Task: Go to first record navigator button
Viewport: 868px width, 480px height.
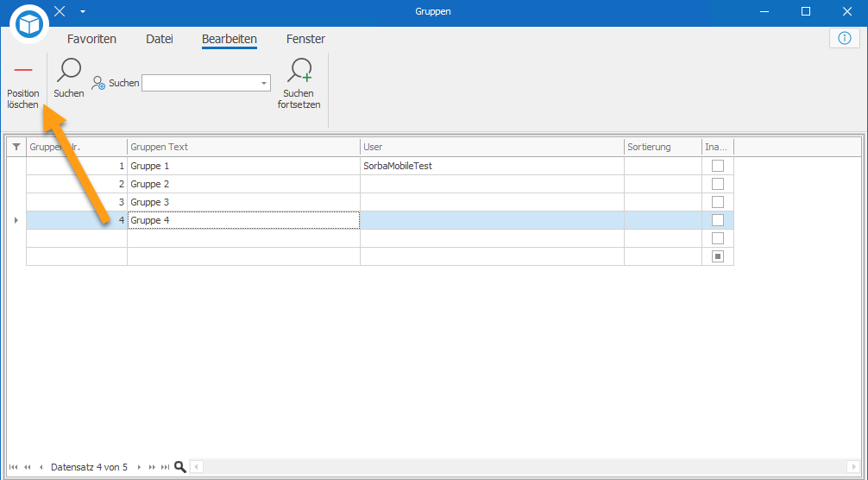Action: pos(13,467)
